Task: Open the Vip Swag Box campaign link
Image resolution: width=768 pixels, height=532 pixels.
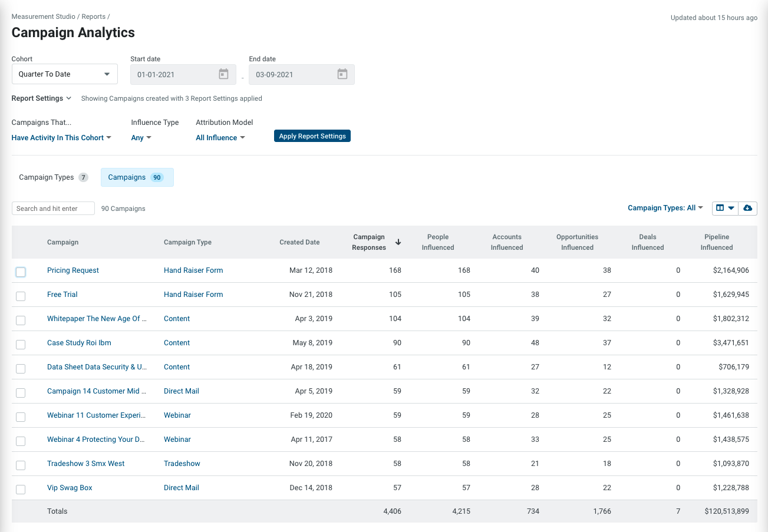Action: click(x=70, y=488)
